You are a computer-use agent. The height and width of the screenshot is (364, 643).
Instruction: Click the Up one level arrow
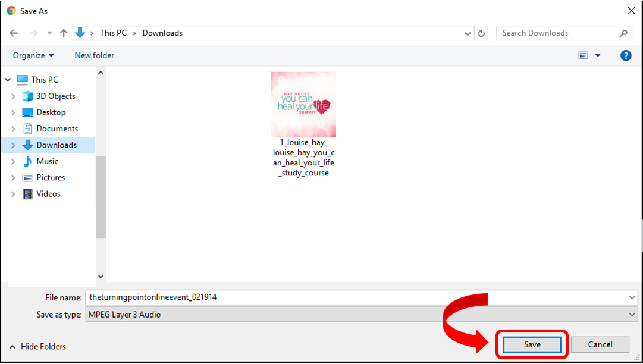point(64,33)
